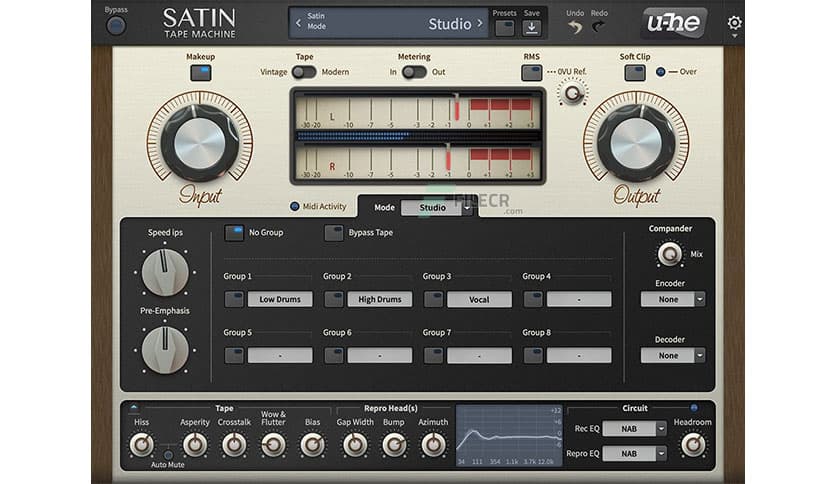Click the Speed ips knob
The height and width of the screenshot is (484, 836).
[165, 272]
